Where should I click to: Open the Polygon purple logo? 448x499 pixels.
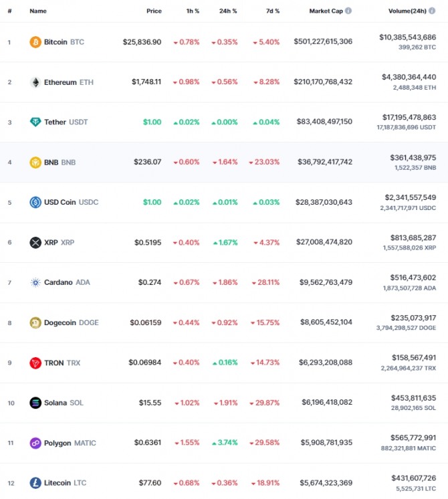click(35, 443)
